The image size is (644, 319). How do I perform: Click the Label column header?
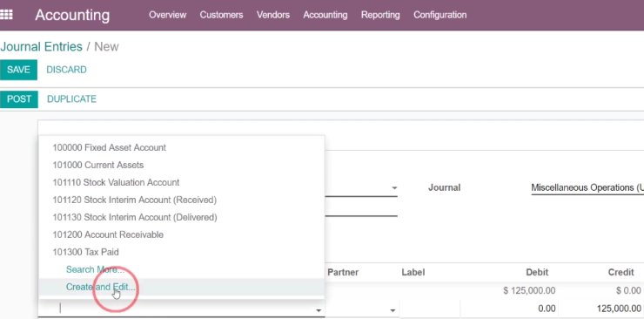413,272
